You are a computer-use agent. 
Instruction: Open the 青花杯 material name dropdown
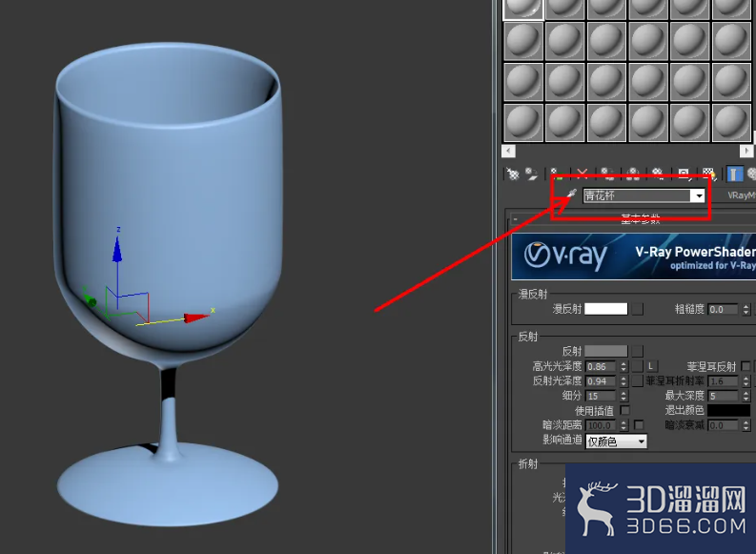click(698, 195)
